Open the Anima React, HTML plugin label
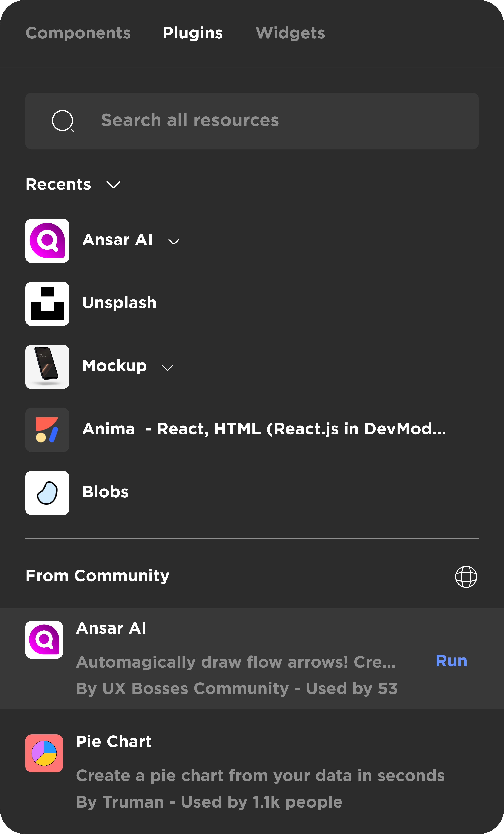This screenshot has height=834, width=504. [x=264, y=429]
